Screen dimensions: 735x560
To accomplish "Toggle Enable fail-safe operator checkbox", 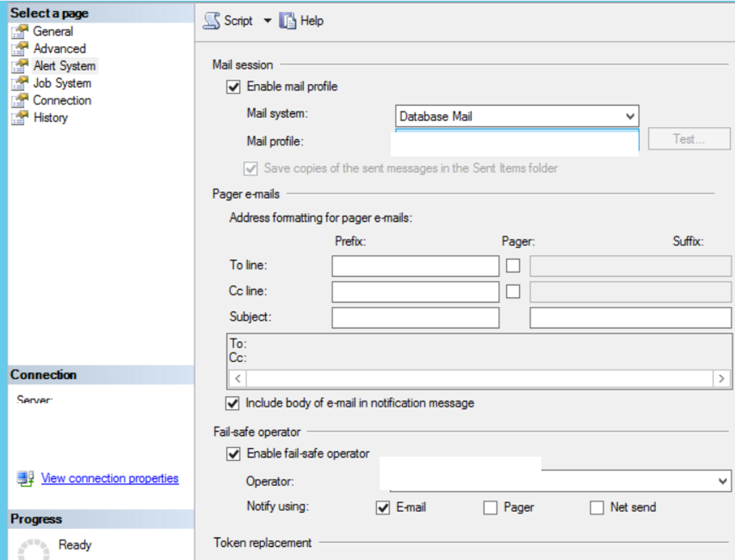I will click(233, 453).
